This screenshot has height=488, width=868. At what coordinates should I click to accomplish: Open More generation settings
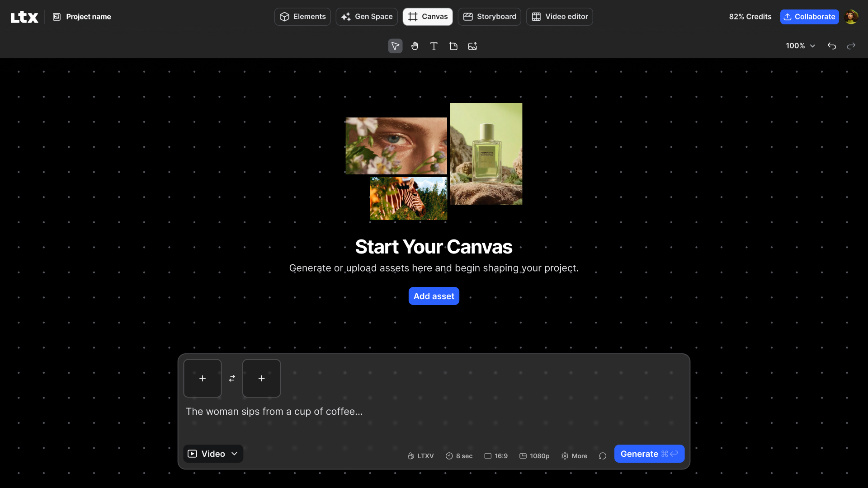(x=574, y=456)
